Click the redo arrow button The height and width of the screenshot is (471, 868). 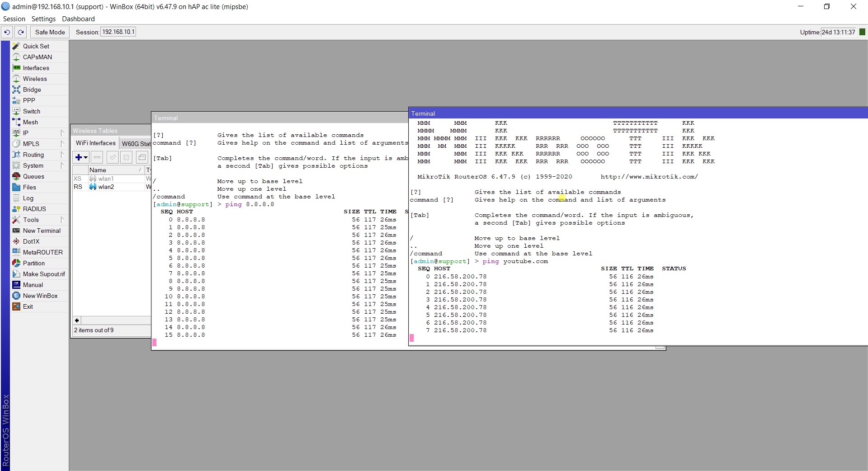pos(21,32)
